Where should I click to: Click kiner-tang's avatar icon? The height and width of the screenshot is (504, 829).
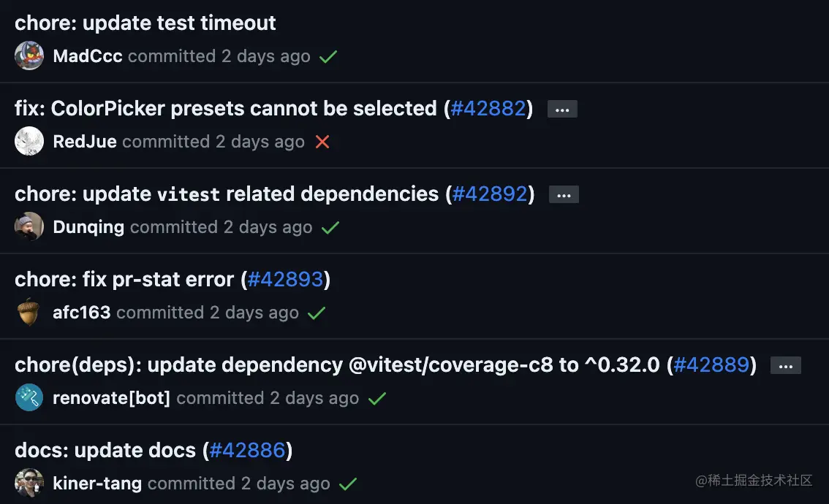click(29, 483)
